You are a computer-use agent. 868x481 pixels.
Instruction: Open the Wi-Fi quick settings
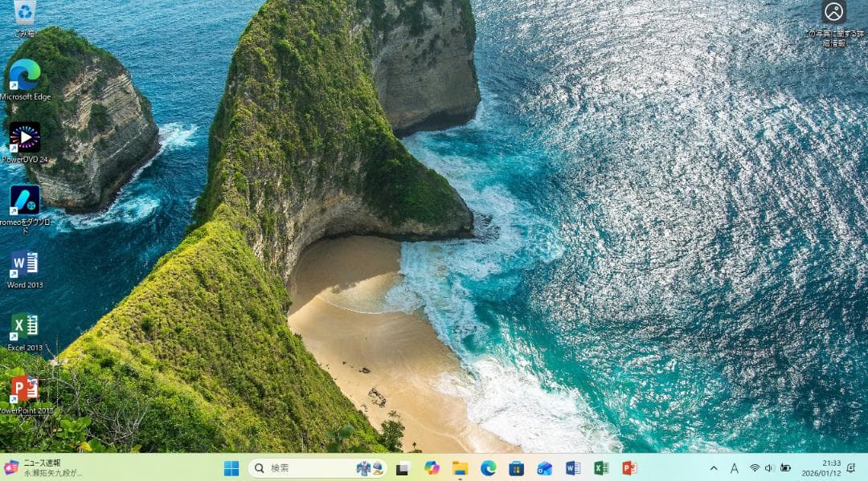[x=753, y=468]
